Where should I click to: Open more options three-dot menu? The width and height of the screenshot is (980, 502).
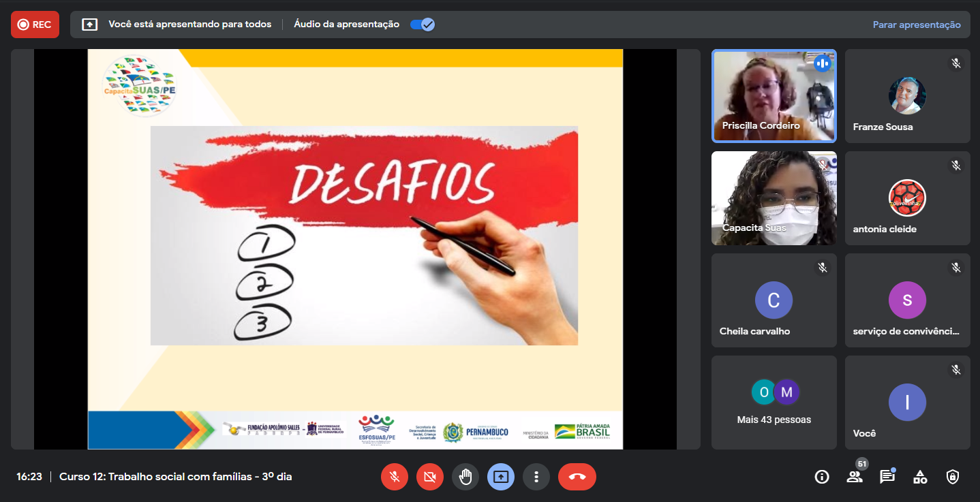(x=536, y=477)
